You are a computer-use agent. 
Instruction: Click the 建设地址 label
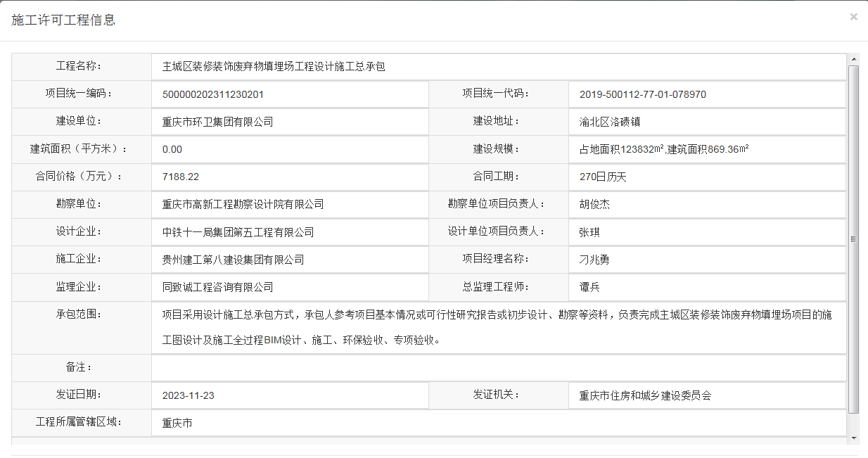tap(496, 121)
